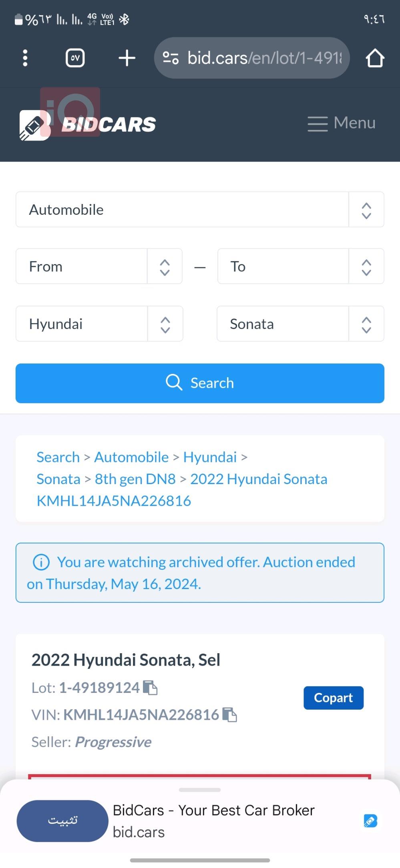Tap the address bar with bid.cars URL
The height and width of the screenshot is (868, 400).
pyautogui.click(x=252, y=58)
